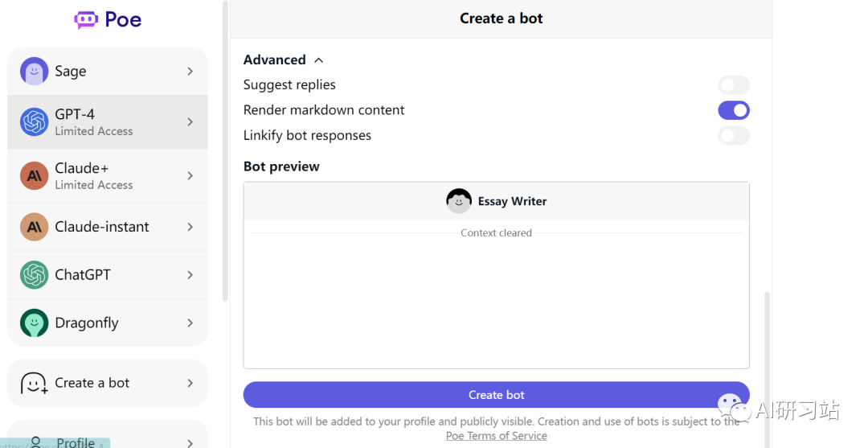Click the main panel vertical scrollbar

click(x=768, y=369)
